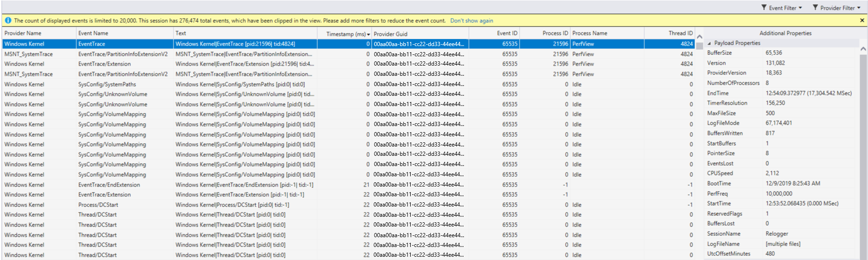Click the LogFileMode value 67,174,401
Screen dimensions: 868x260
click(779, 123)
